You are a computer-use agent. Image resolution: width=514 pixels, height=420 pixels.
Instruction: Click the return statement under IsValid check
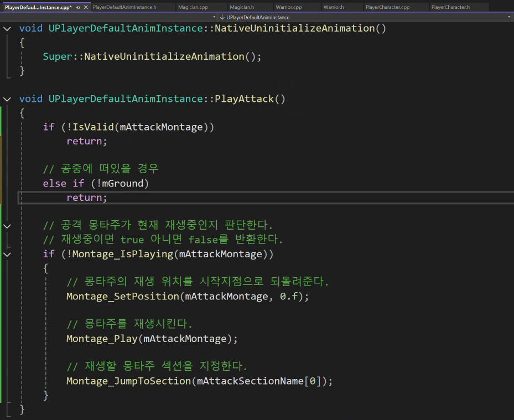click(x=86, y=141)
